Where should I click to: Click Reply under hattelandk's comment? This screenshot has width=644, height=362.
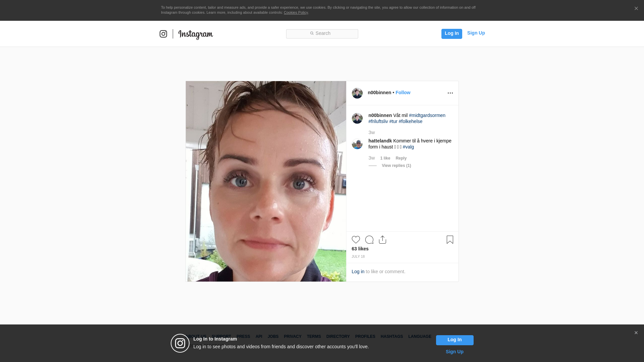coord(401,158)
